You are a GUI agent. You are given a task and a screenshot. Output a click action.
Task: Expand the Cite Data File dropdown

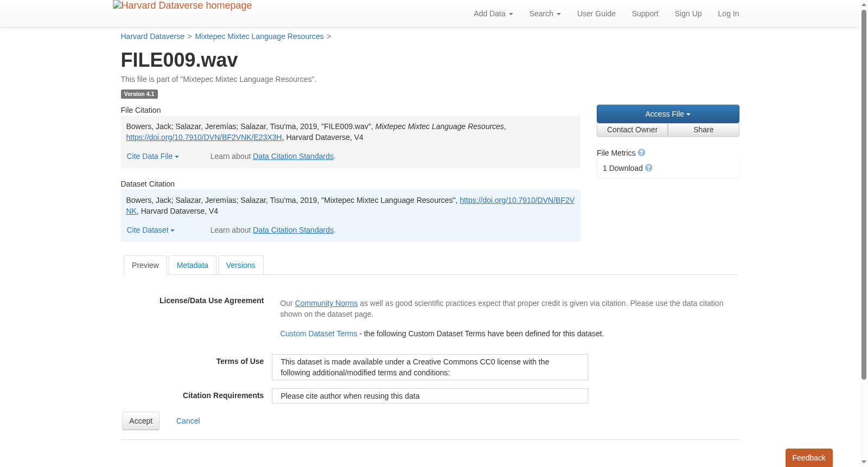click(152, 156)
